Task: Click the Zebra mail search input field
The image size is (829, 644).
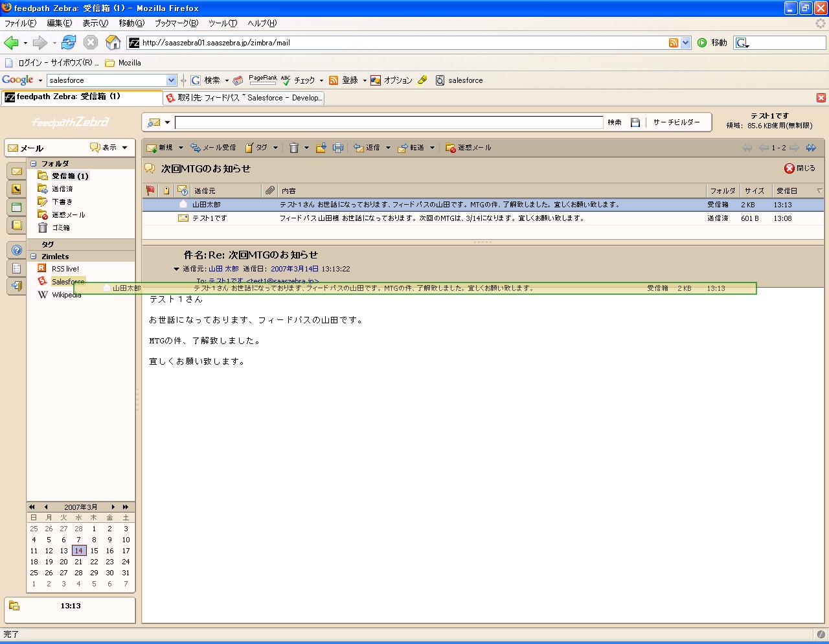Action: (x=389, y=122)
